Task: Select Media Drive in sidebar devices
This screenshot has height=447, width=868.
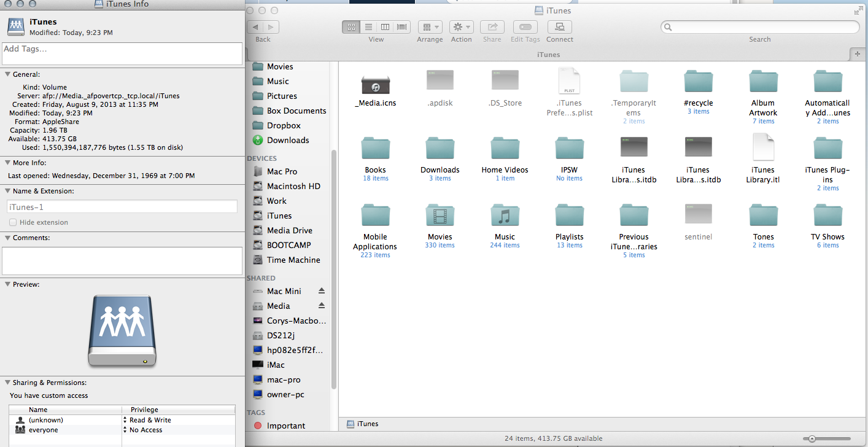Action: [289, 230]
